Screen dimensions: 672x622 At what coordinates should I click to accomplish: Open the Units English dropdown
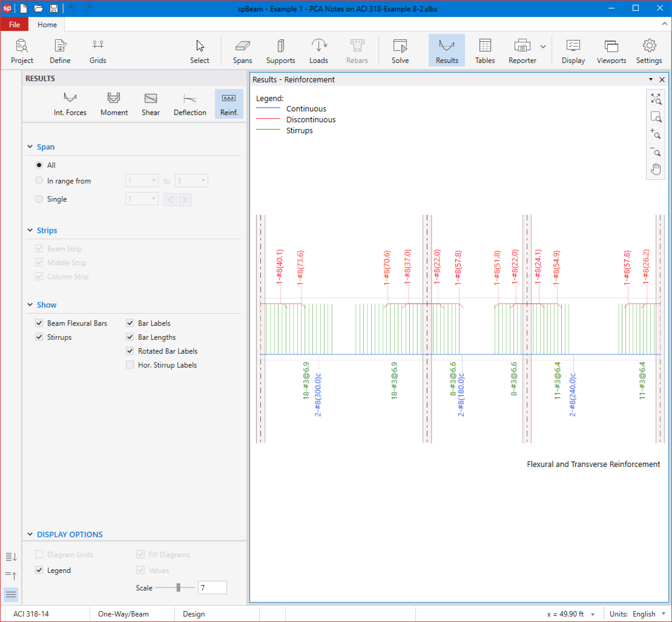click(663, 614)
